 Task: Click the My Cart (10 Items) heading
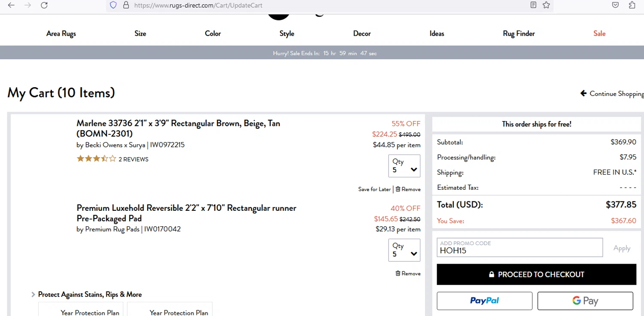click(x=61, y=93)
